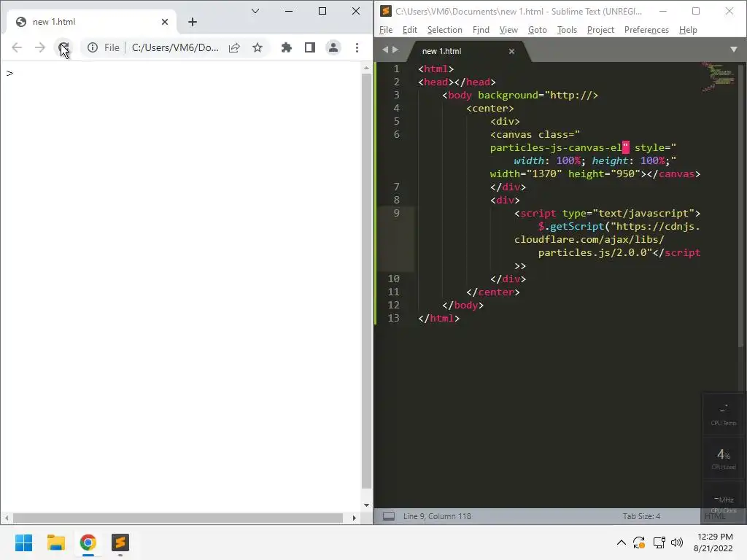Switch to Chrome in taskbar
Viewport: 747px width, 560px height.
tap(88, 542)
